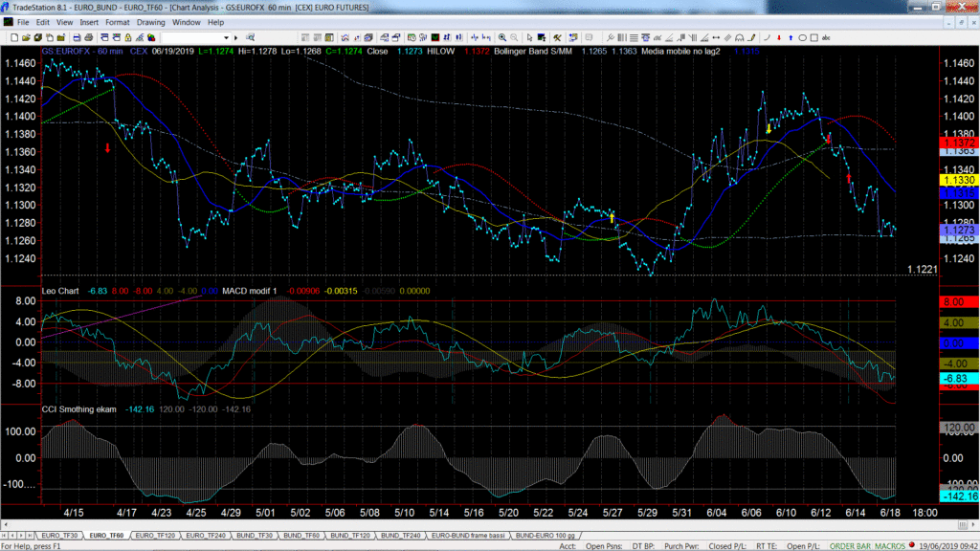Click the padlock (lock) toolbar icon
980x551 pixels.
click(127, 37)
